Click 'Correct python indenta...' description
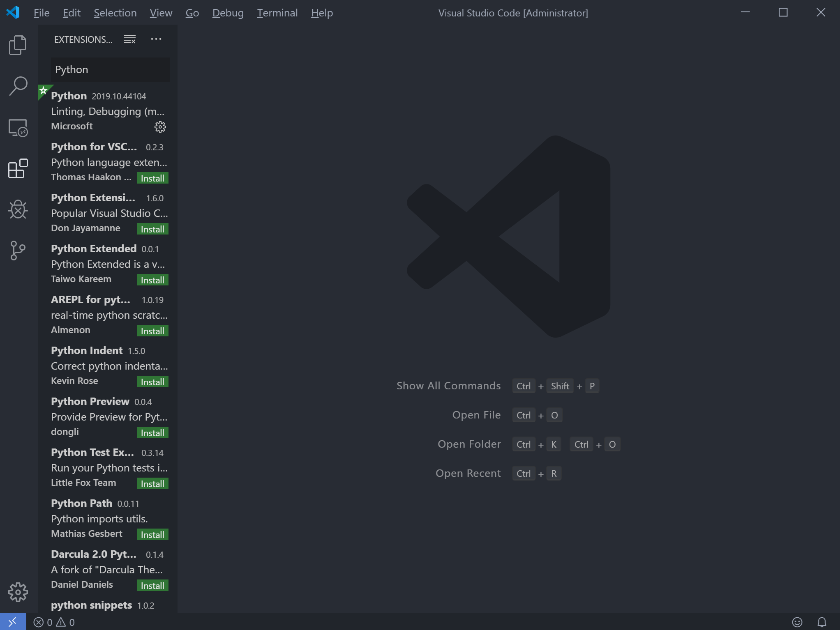840x630 pixels. (109, 366)
